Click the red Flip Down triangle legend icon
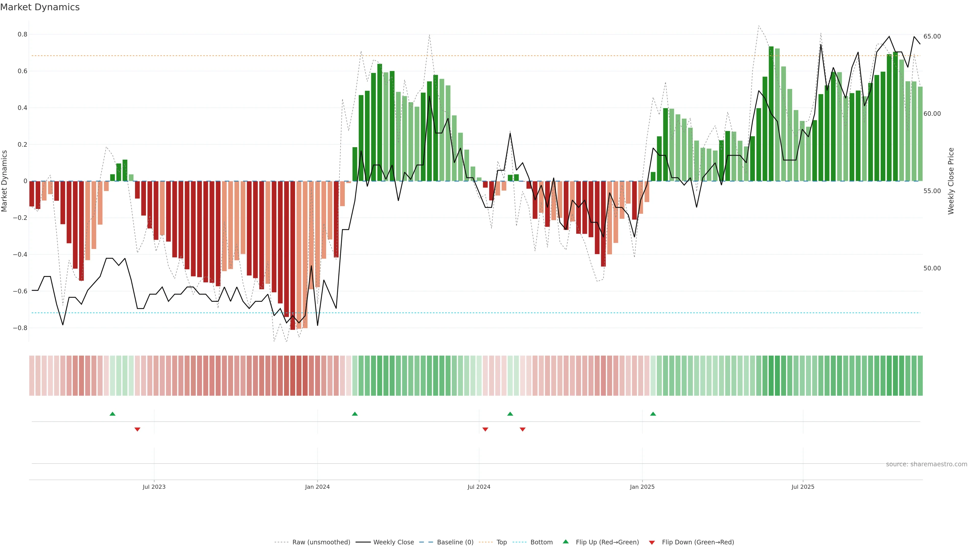The width and height of the screenshot is (980, 551). pyautogui.click(x=652, y=542)
